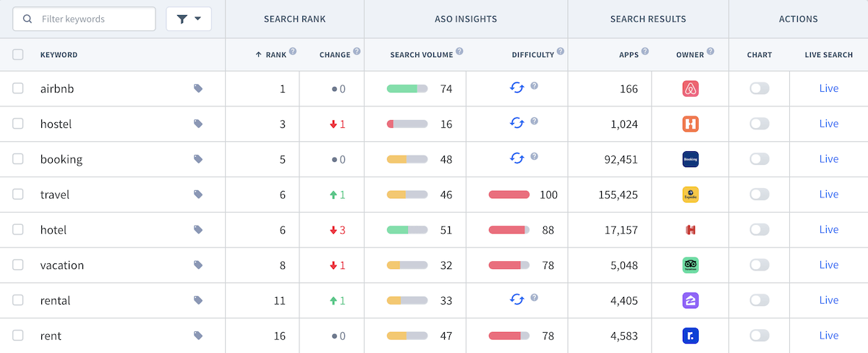
Task: Click the hostel keyword text
Action: pyautogui.click(x=56, y=124)
